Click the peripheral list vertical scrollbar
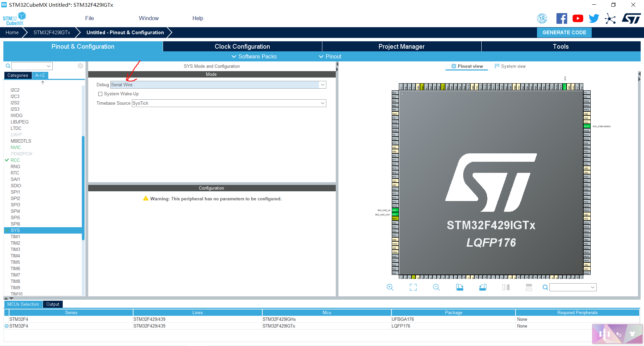 coord(83,188)
